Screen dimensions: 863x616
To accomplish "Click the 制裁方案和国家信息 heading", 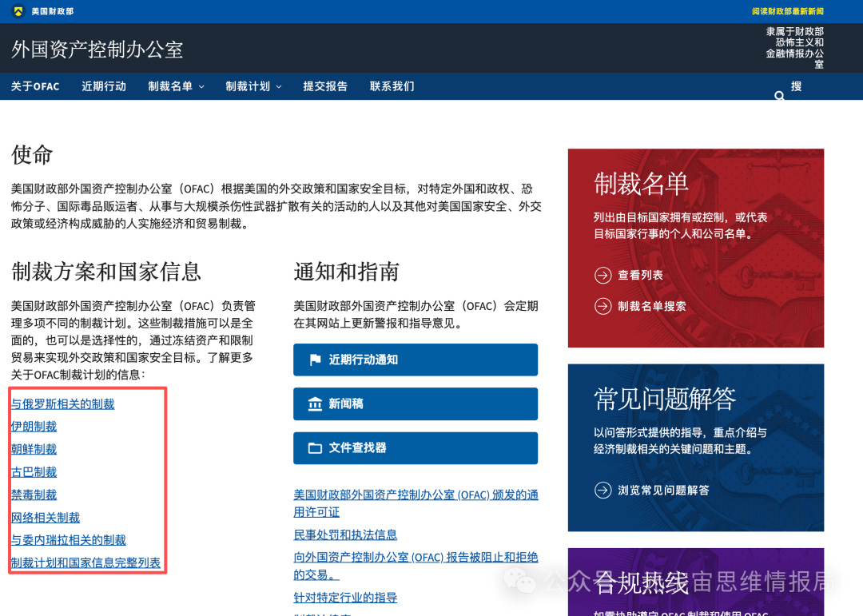I will 106,272.
